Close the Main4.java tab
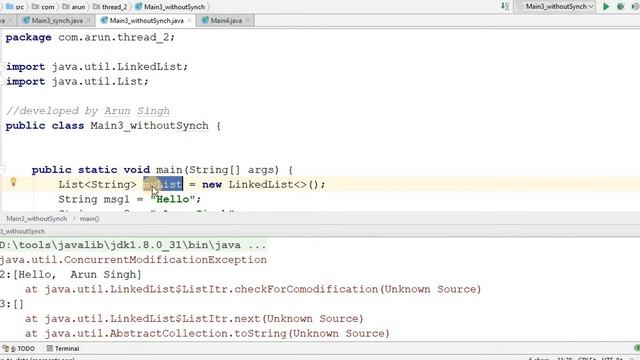This screenshot has height=360, width=640. (x=247, y=20)
